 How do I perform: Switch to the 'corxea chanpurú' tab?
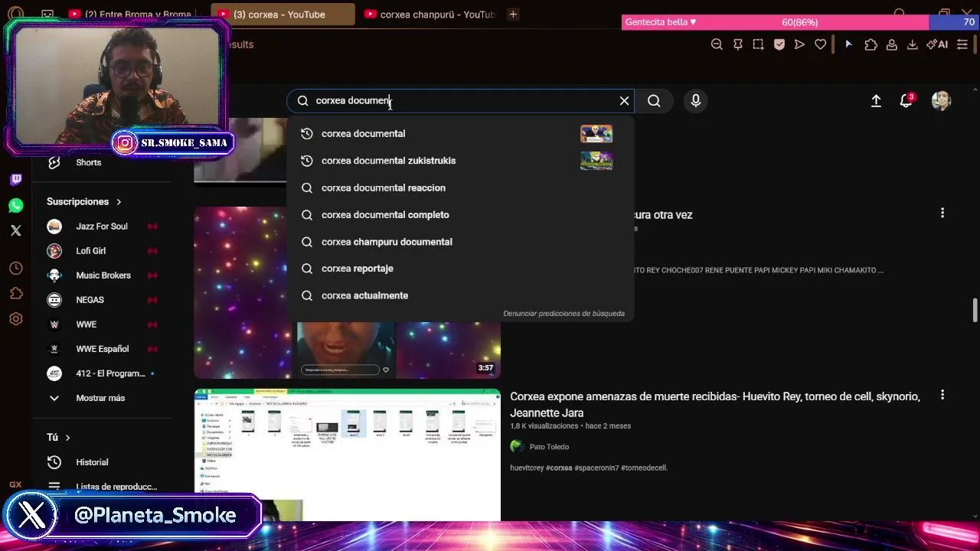click(x=429, y=15)
